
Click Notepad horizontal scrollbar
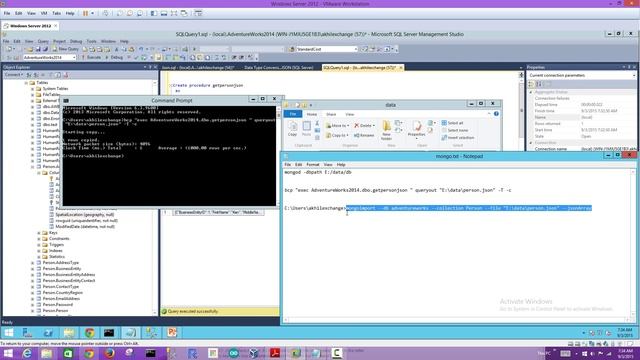456,320
